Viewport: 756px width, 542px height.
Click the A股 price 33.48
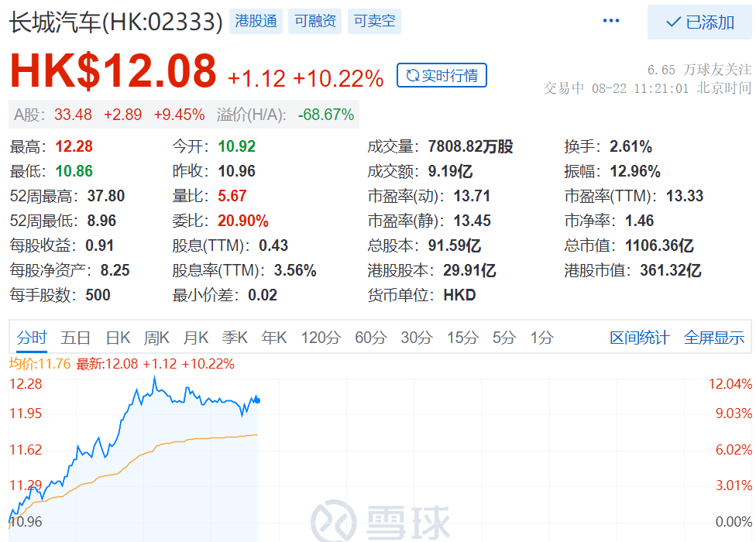[73, 115]
